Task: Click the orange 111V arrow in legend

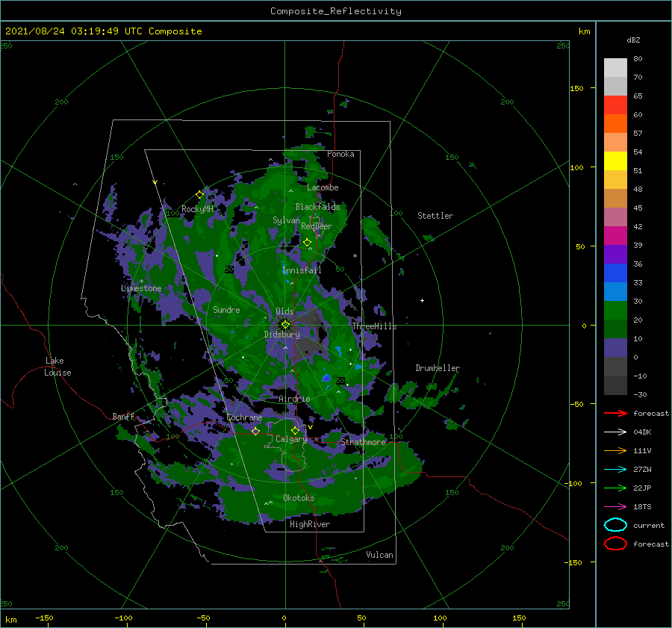Action: (615, 450)
